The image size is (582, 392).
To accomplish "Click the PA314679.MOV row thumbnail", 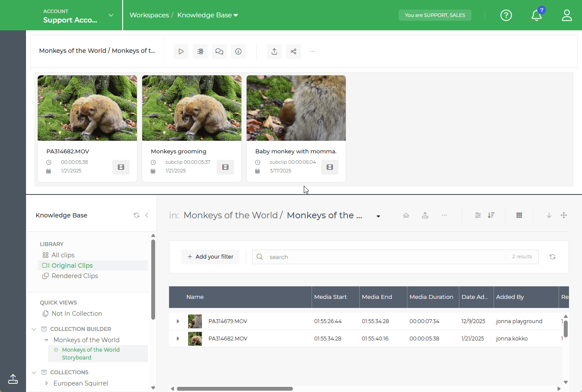I will 195,321.
